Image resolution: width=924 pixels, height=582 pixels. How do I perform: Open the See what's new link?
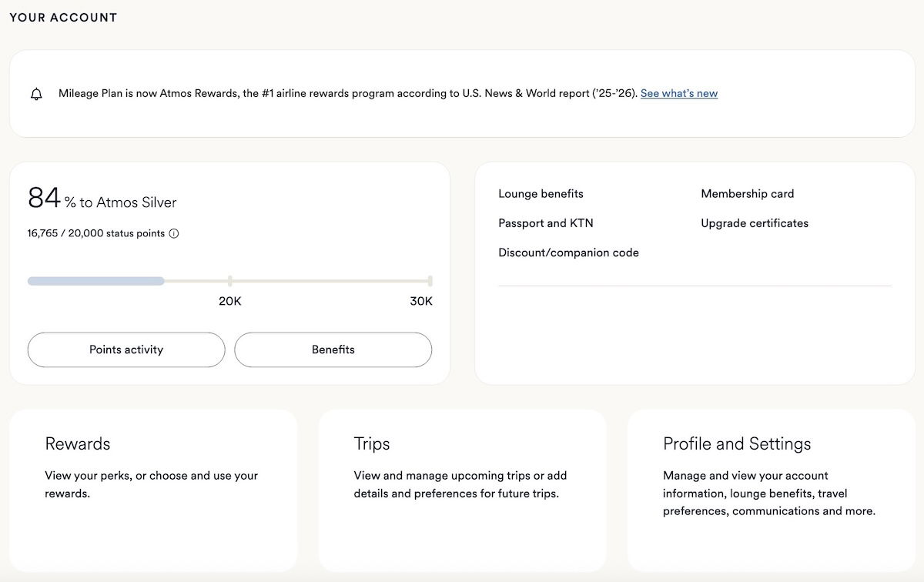[678, 93]
